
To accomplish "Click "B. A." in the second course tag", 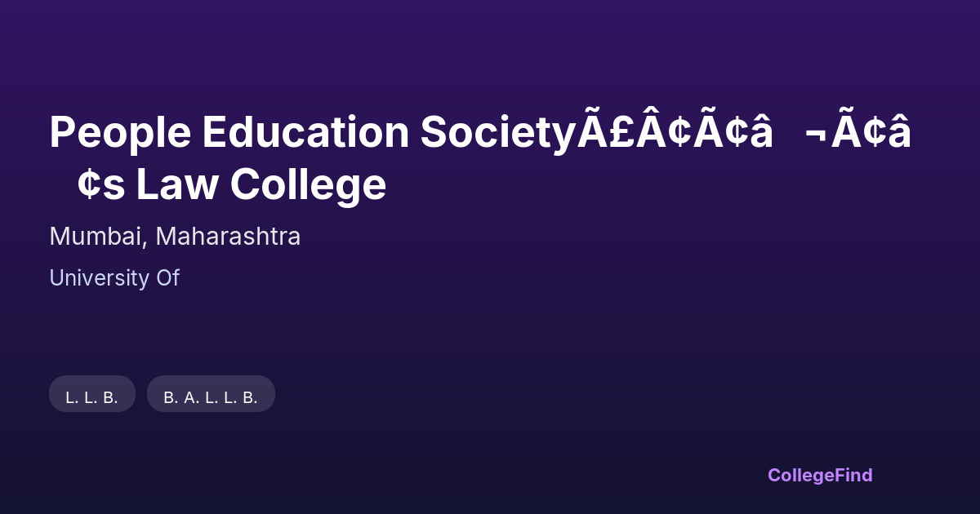I will click(180, 397).
